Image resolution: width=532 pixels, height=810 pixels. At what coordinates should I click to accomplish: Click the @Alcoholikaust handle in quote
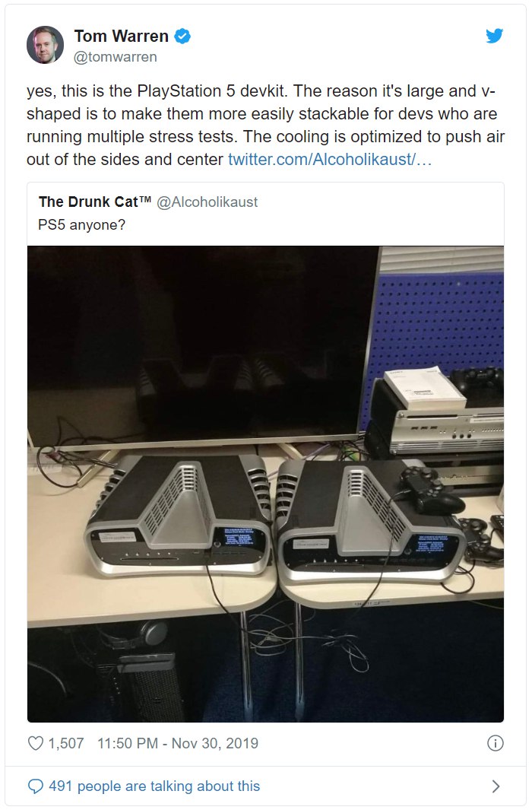coord(207,202)
